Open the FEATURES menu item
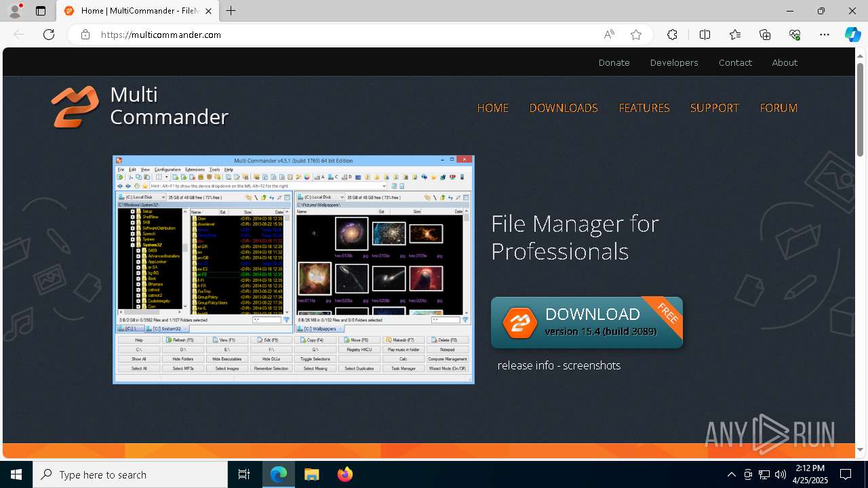Viewport: 868px width, 488px height. click(x=644, y=108)
